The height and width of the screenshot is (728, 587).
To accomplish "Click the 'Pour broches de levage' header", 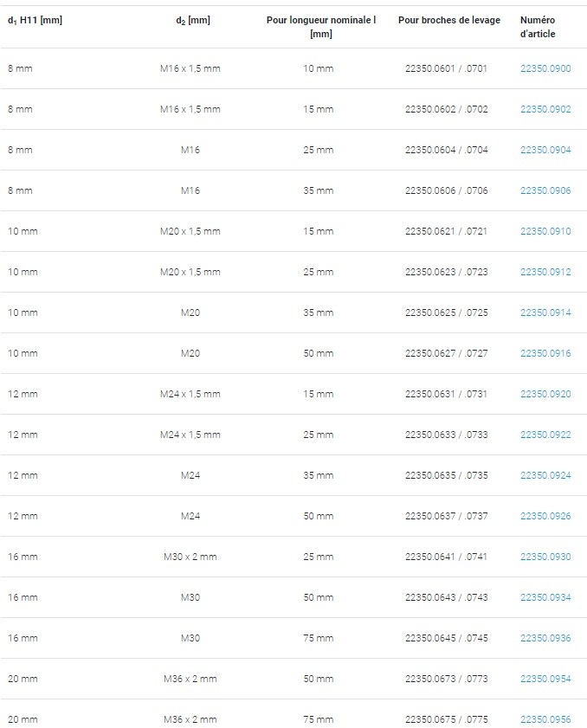I will point(449,20).
